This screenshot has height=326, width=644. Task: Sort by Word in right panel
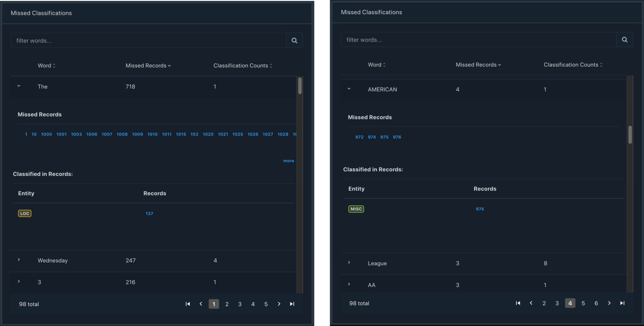[377, 65]
